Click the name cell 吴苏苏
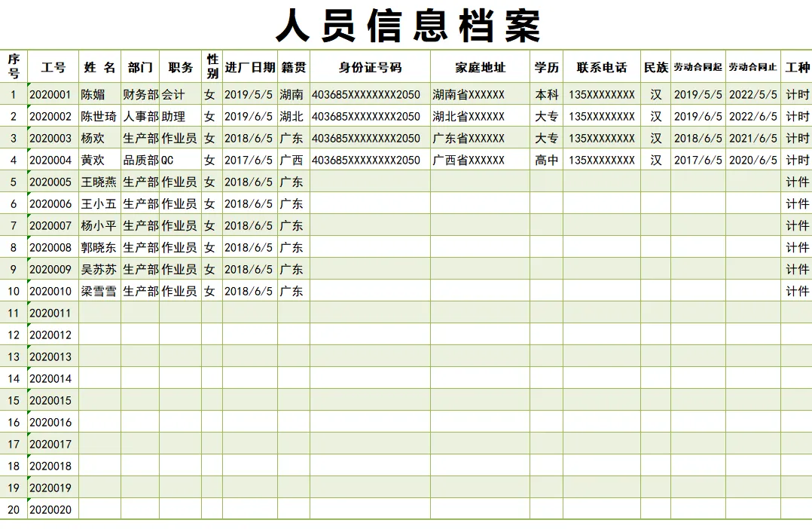The height and width of the screenshot is (529, 812). [100, 269]
